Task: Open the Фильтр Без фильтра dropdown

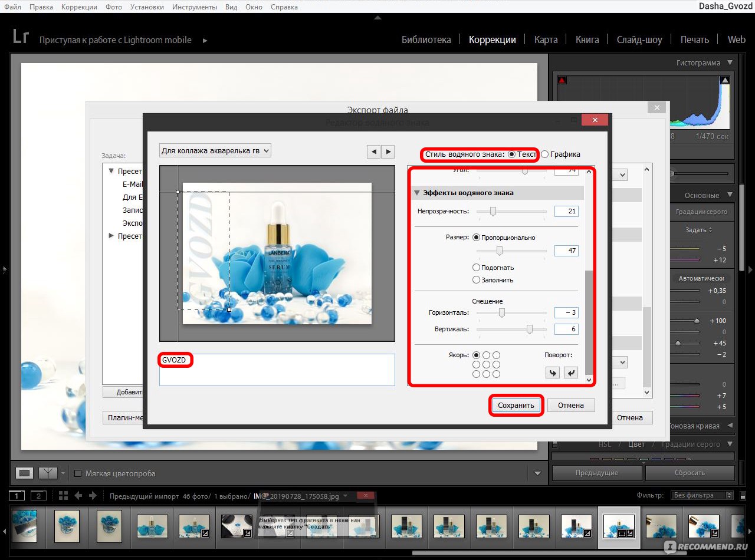Action: click(x=703, y=495)
